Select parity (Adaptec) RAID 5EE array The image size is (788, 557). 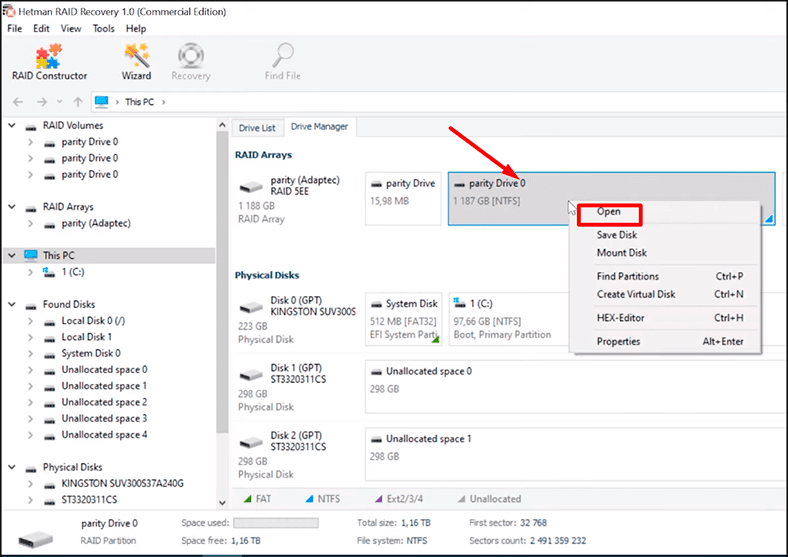297,199
